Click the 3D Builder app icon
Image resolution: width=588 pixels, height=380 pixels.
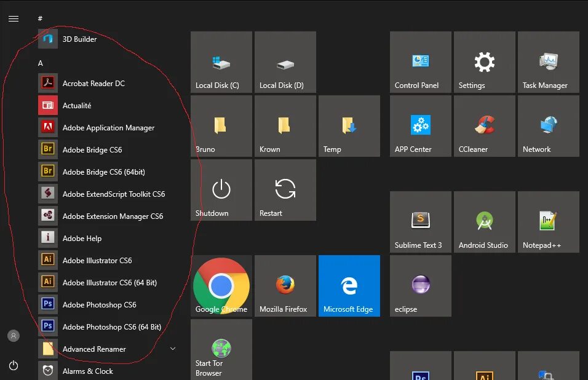48,39
